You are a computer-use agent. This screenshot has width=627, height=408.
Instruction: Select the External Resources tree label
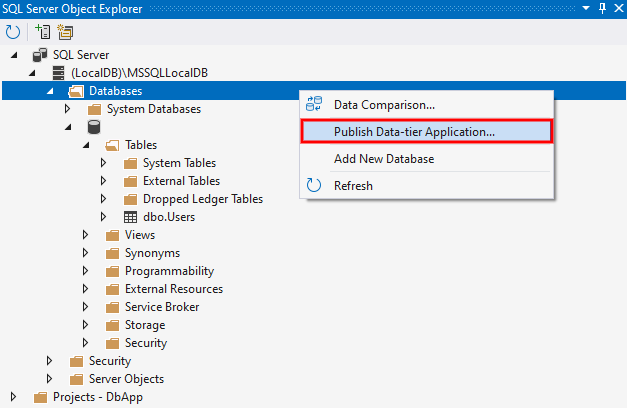pos(174,289)
